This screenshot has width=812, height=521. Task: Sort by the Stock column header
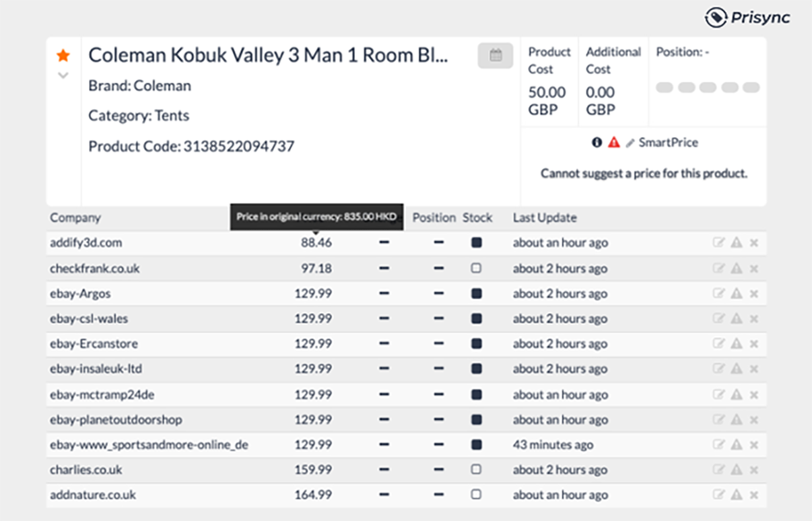point(477,218)
